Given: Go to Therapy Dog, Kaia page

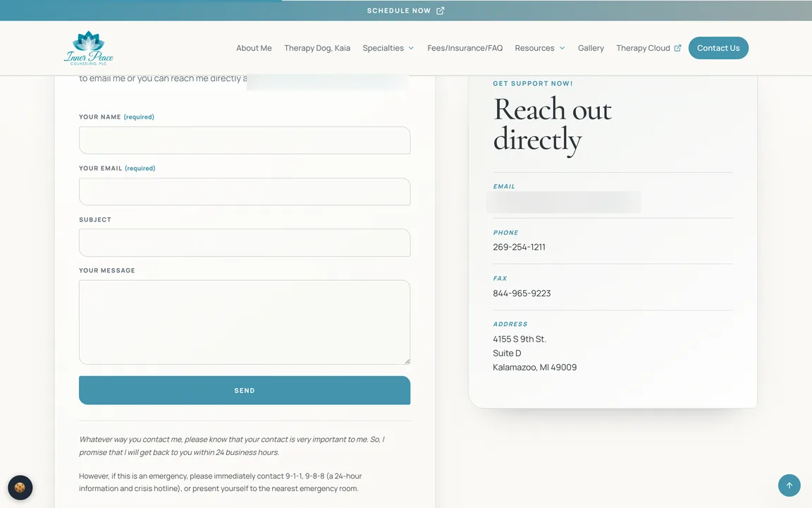Looking at the screenshot, I should click(x=317, y=48).
